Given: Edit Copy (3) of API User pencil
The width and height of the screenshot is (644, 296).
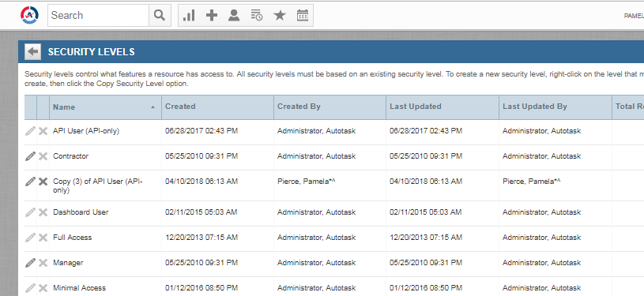Looking at the screenshot, I should pyautogui.click(x=30, y=182).
